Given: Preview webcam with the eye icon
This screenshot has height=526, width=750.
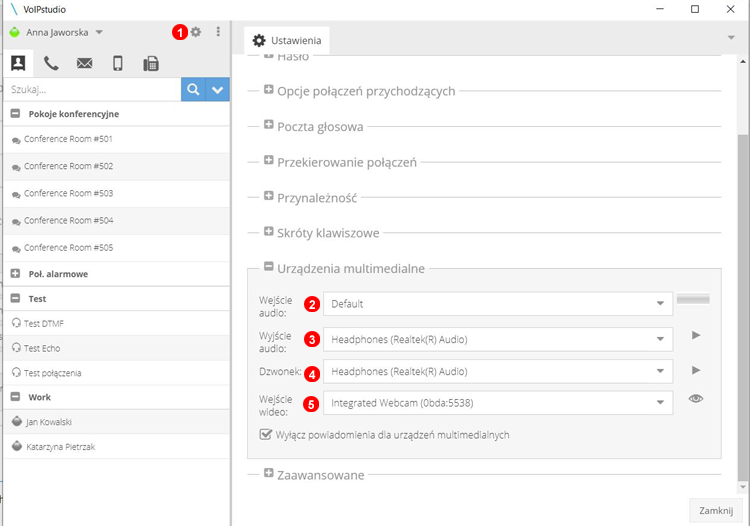Looking at the screenshot, I should coord(696,399).
